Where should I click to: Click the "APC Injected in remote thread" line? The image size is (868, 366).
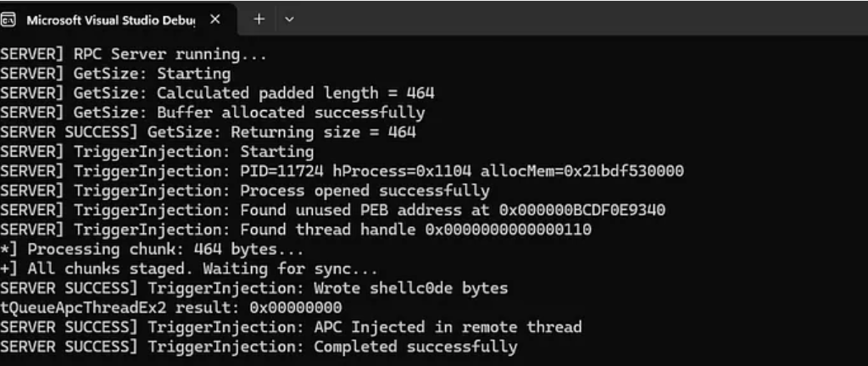pos(448,328)
